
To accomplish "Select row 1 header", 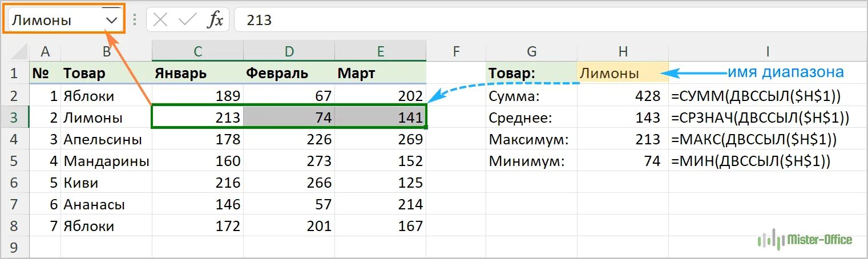I will [15, 73].
